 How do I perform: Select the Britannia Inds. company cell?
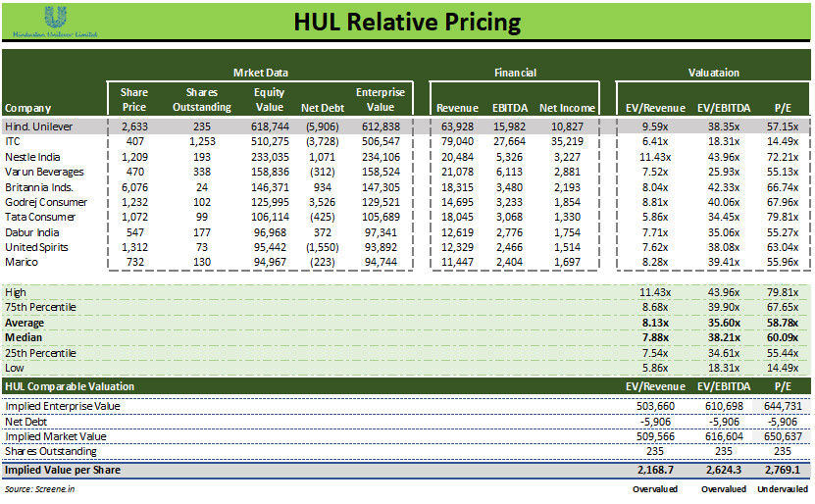(x=39, y=187)
